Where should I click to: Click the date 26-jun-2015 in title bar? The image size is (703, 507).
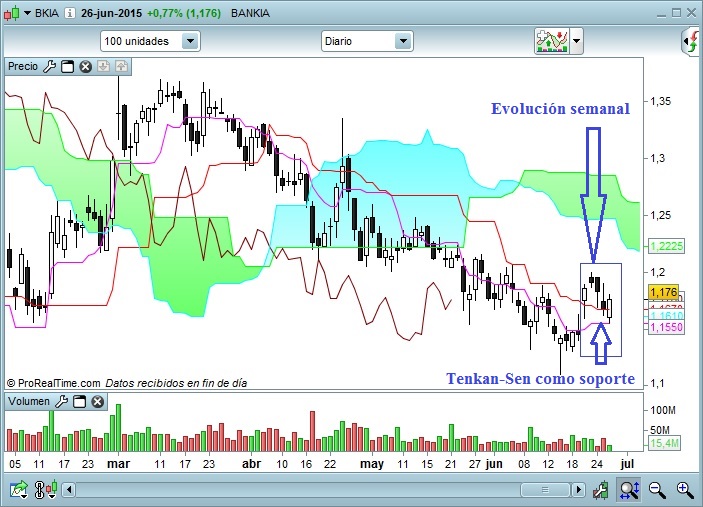pos(111,13)
